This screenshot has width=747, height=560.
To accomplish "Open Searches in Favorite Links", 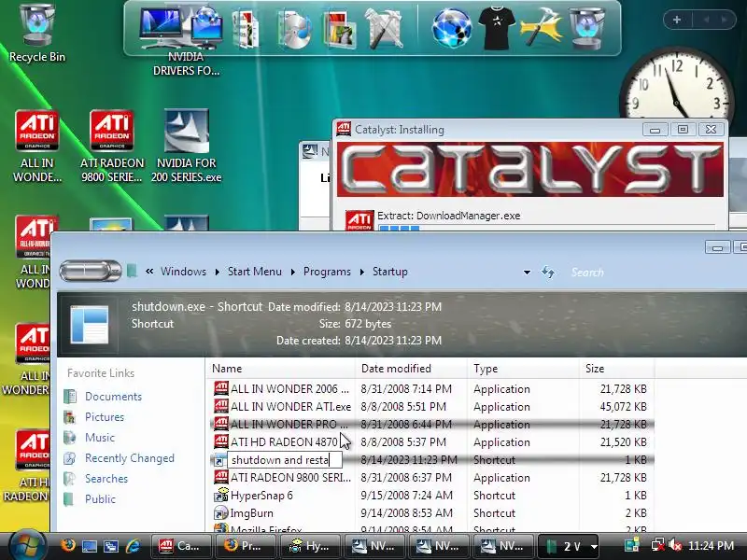I will [x=106, y=479].
